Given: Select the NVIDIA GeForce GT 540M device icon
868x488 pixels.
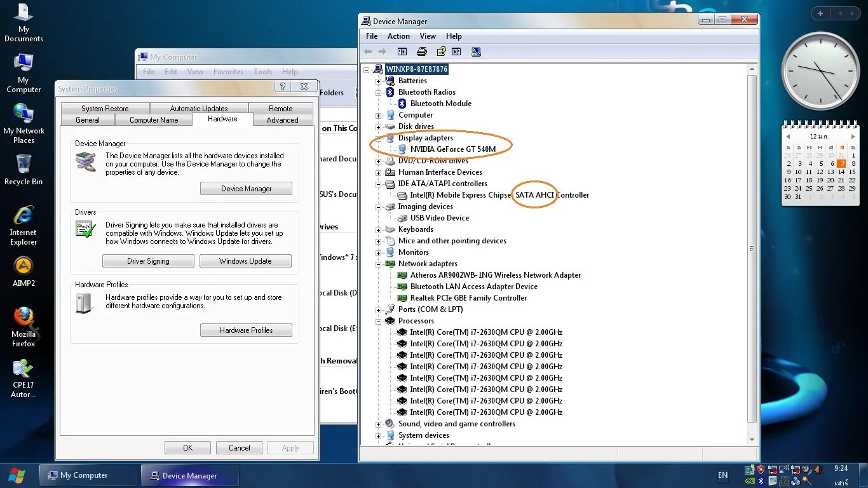Looking at the screenshot, I should click(x=402, y=149).
